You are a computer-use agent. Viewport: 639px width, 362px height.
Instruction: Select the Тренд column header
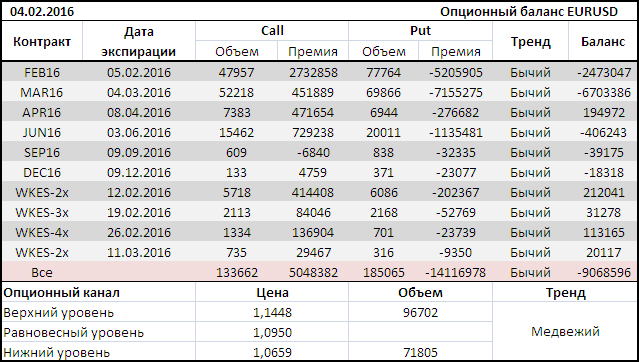coord(531,42)
